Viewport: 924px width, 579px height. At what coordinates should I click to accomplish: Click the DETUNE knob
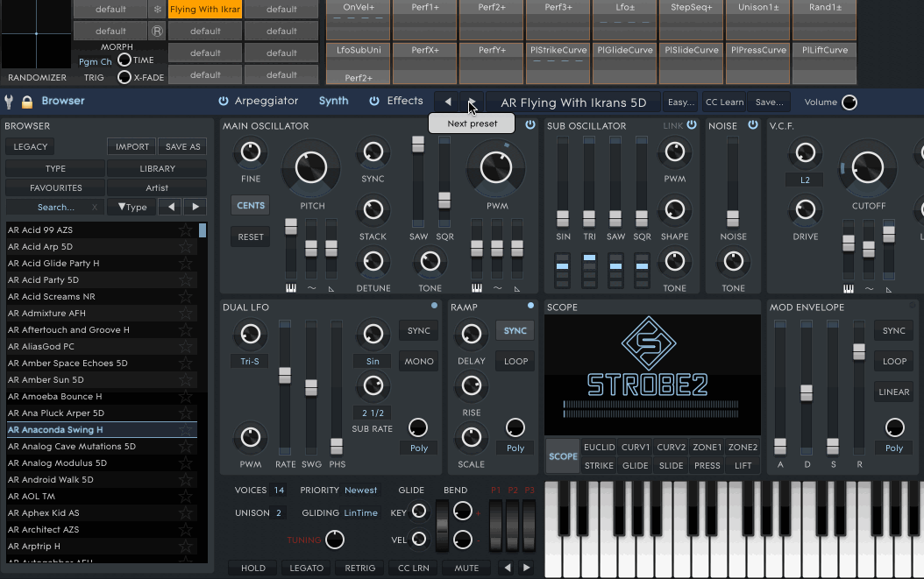click(x=373, y=262)
